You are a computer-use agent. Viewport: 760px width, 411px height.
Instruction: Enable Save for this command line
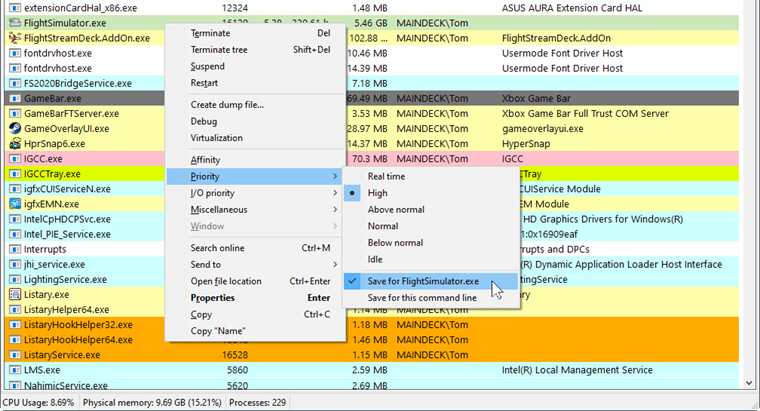(422, 297)
